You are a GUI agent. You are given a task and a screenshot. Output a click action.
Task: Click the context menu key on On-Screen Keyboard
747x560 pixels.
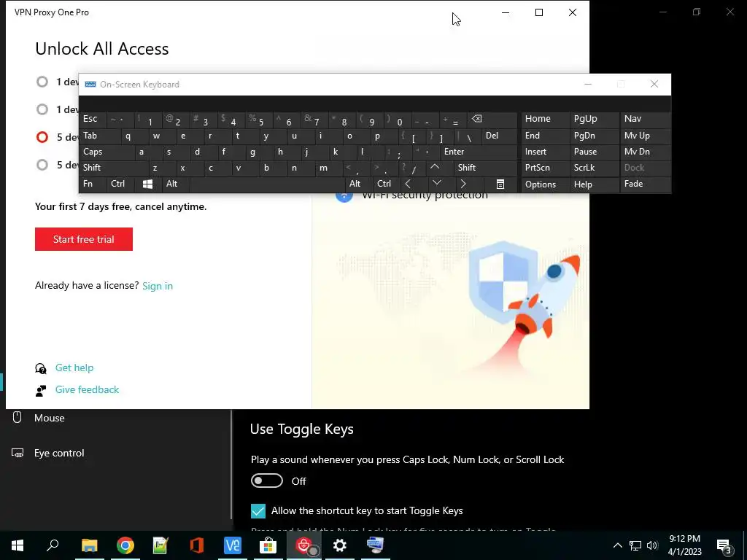pyautogui.click(x=500, y=184)
